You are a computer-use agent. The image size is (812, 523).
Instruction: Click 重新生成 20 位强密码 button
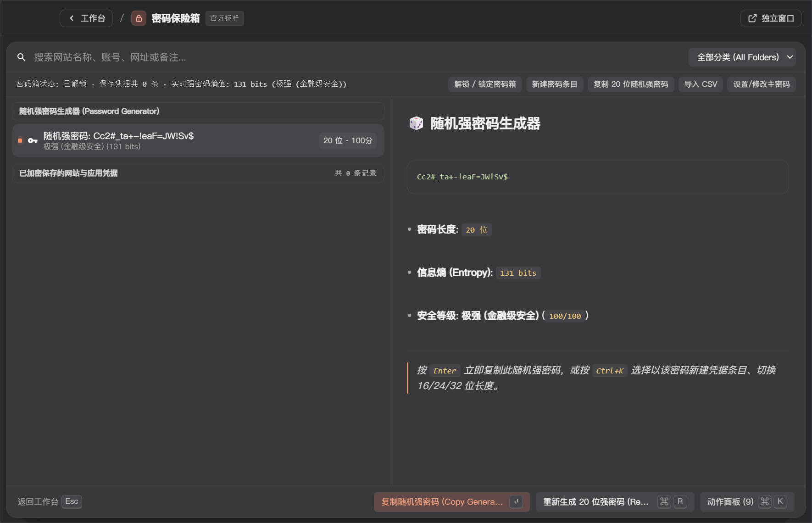[x=615, y=502]
